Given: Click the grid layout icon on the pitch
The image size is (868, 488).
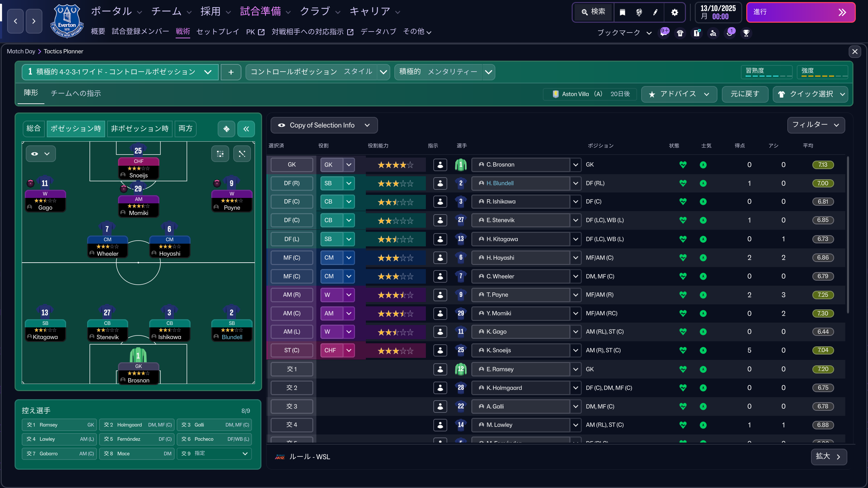Looking at the screenshot, I should click(x=220, y=154).
